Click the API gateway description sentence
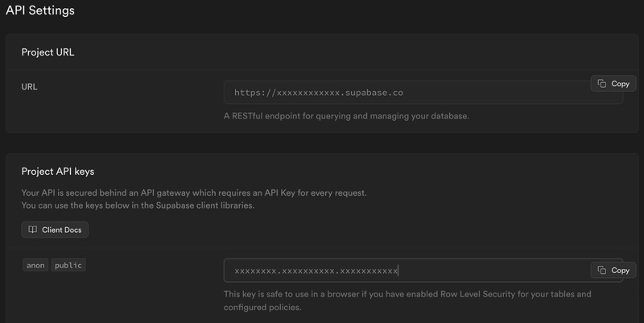 click(x=194, y=193)
